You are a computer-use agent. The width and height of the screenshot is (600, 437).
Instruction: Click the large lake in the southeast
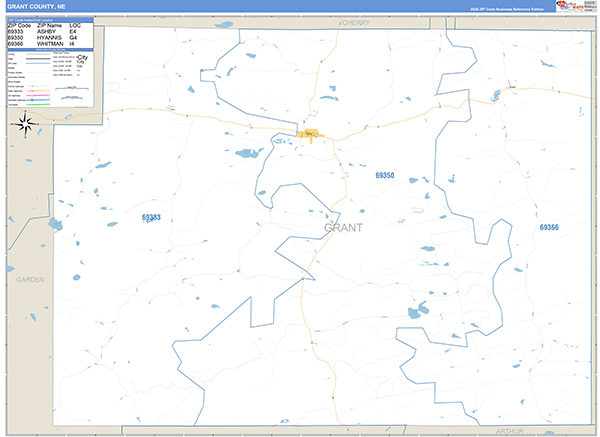[x=416, y=312]
